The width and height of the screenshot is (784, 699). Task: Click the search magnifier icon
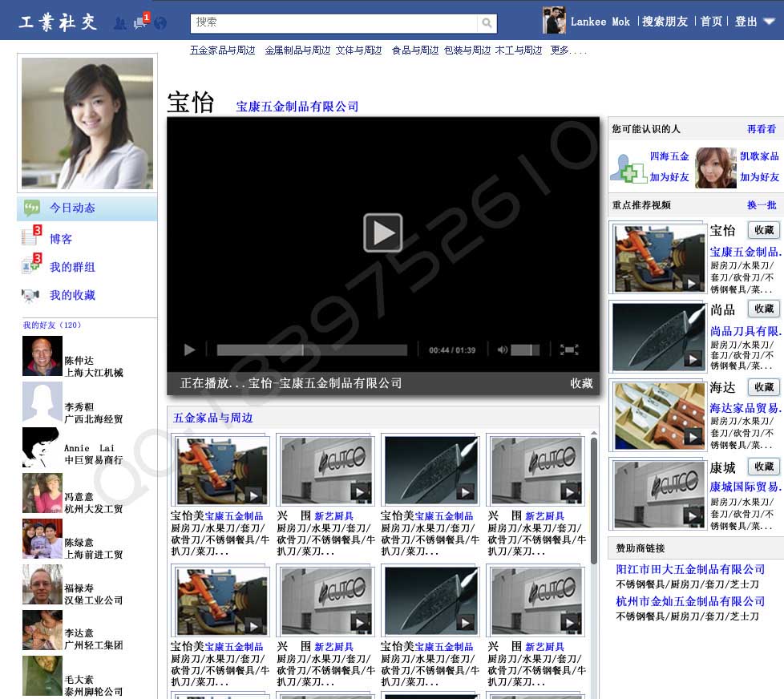tap(487, 23)
